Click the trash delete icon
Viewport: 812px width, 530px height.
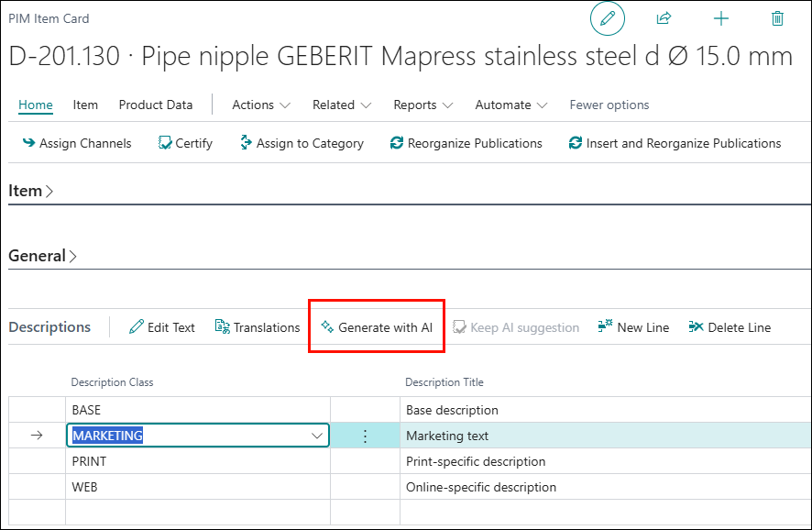(777, 18)
